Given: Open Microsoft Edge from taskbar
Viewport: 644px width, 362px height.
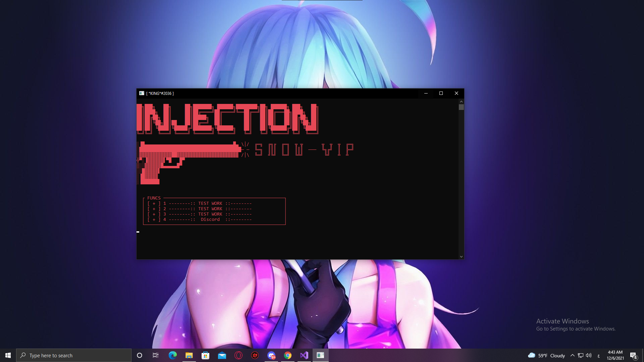Looking at the screenshot, I should pos(172,355).
